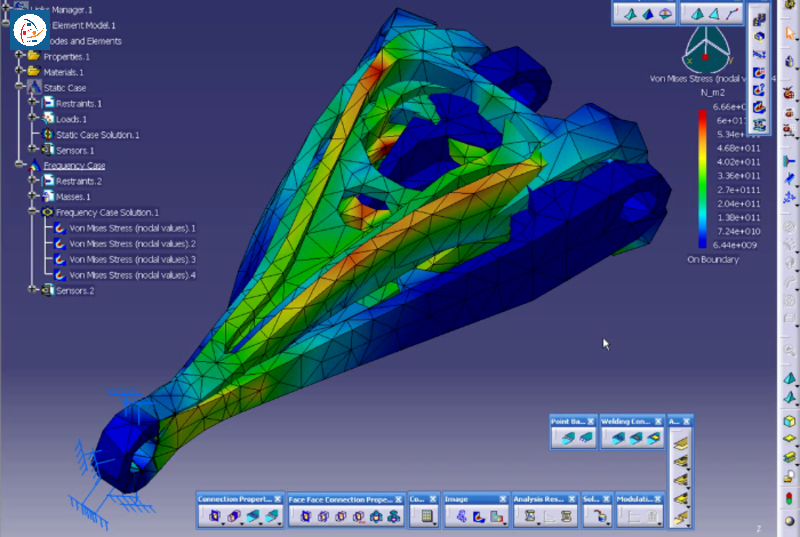This screenshot has height=537, width=800.
Task: Close the Image toolbar
Action: tap(503, 499)
